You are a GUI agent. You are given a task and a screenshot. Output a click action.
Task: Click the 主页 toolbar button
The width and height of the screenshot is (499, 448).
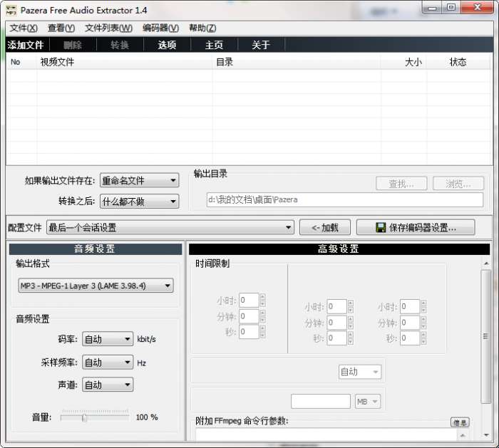[214, 45]
